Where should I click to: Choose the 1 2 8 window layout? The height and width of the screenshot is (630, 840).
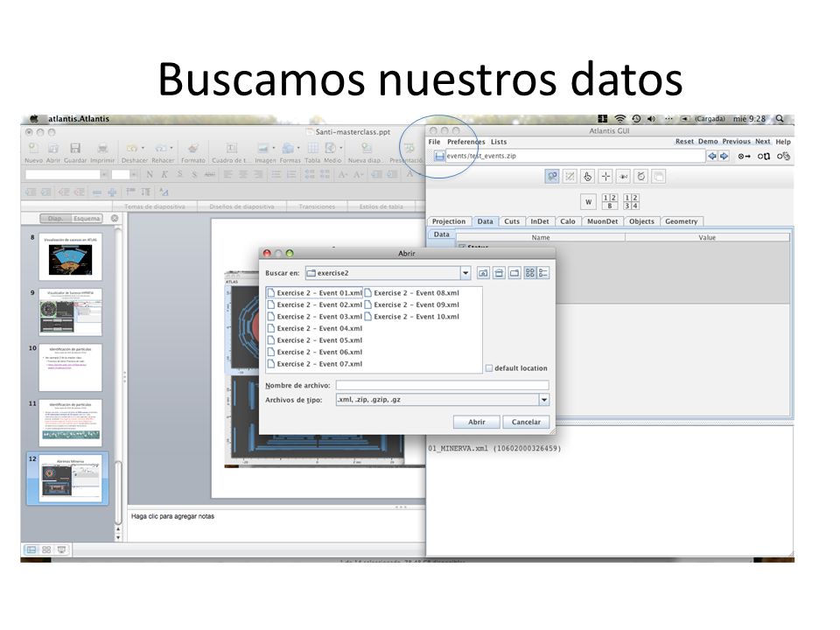click(x=610, y=202)
